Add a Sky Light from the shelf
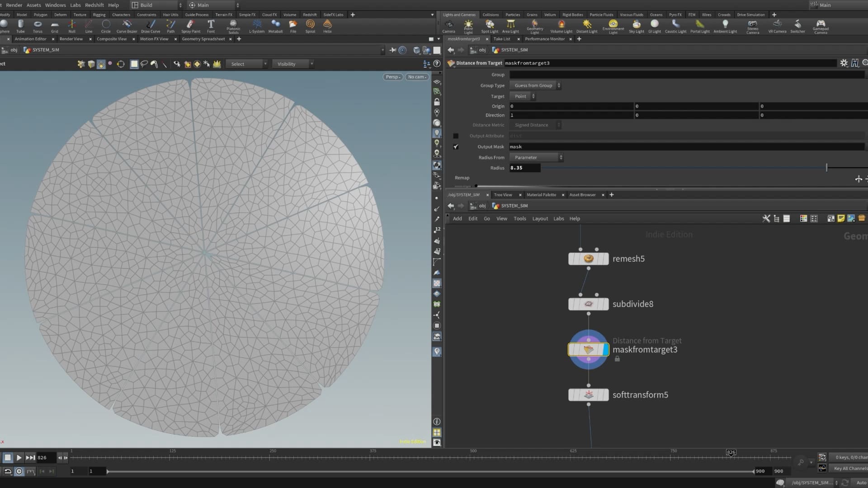This screenshot has height=488, width=868. 636,26
